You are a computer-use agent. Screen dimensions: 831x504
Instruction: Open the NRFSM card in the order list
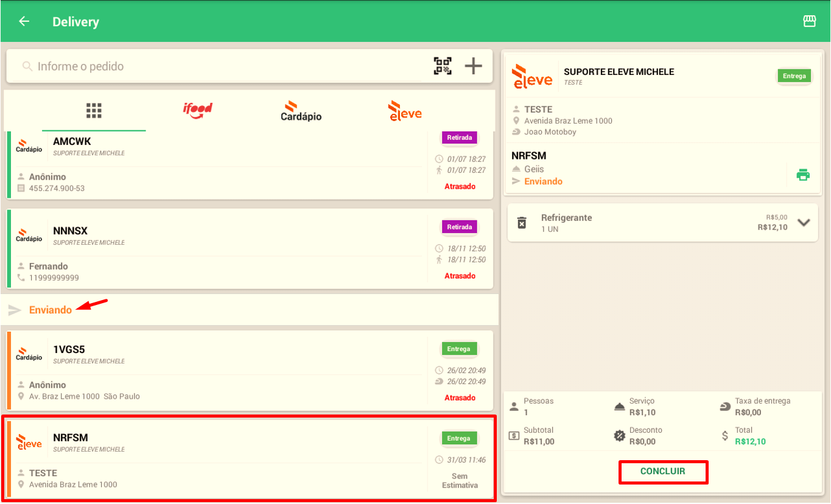[250, 458]
